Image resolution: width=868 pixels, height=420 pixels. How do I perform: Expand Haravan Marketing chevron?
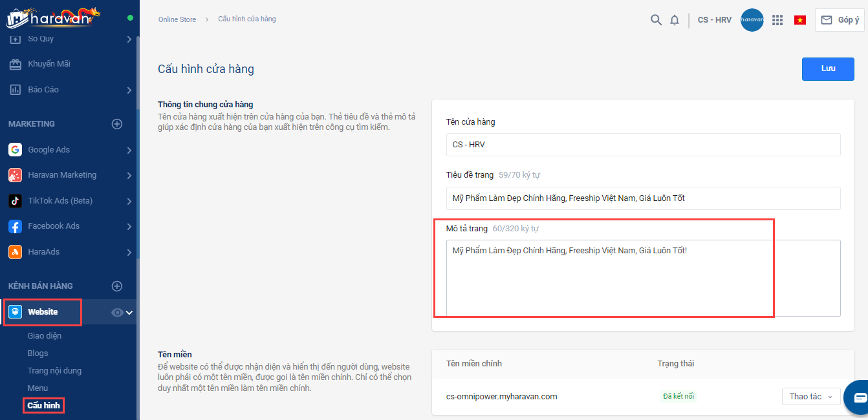129,176
